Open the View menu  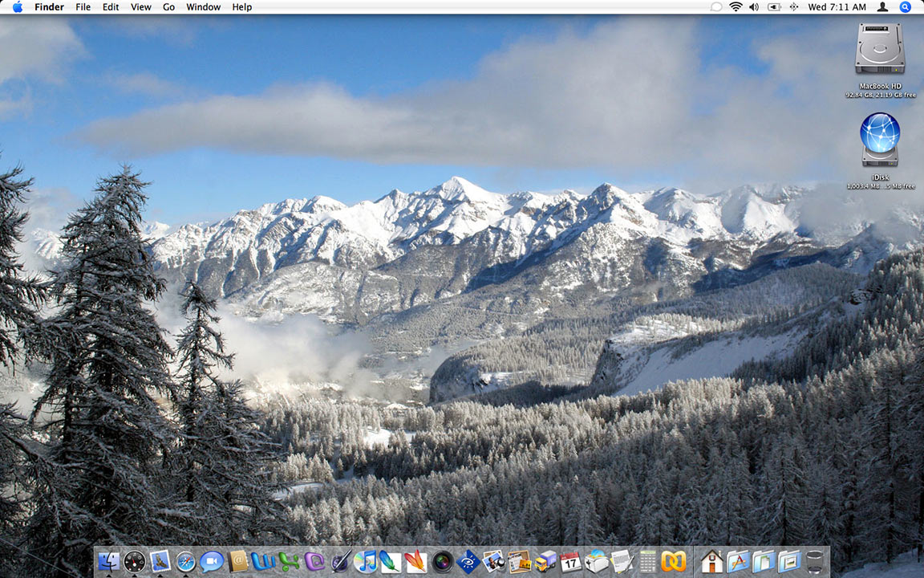pyautogui.click(x=141, y=7)
